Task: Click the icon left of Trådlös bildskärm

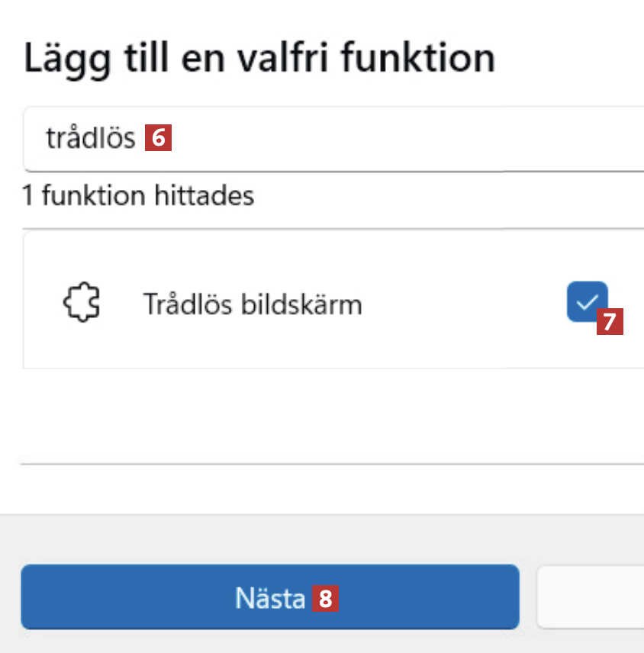Action: click(81, 304)
